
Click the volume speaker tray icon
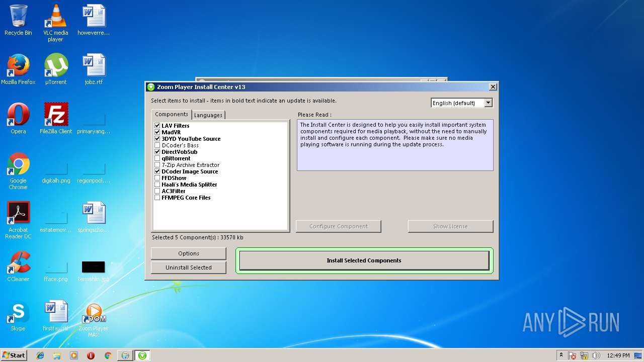tap(596, 355)
